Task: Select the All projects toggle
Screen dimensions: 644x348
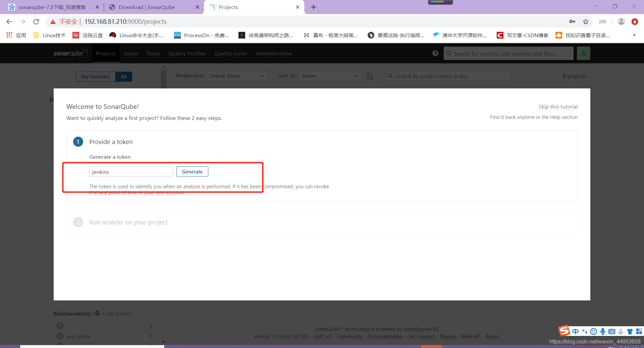Action: (124, 76)
